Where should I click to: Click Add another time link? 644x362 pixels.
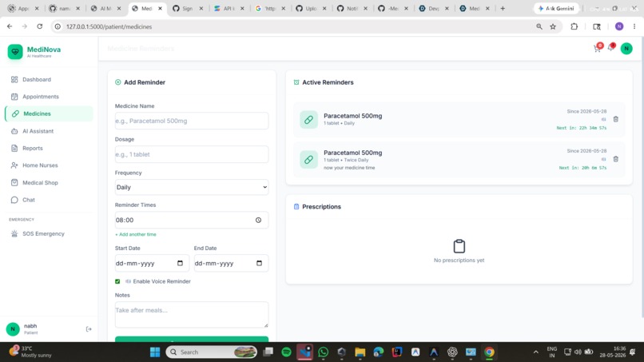click(136, 234)
